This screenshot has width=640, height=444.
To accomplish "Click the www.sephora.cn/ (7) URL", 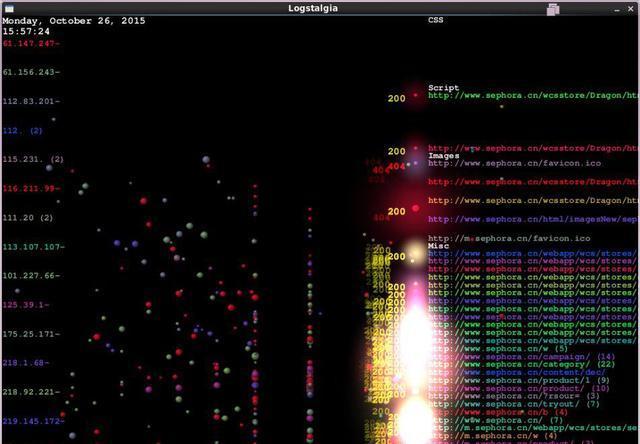I will pyautogui.click(x=496, y=420).
